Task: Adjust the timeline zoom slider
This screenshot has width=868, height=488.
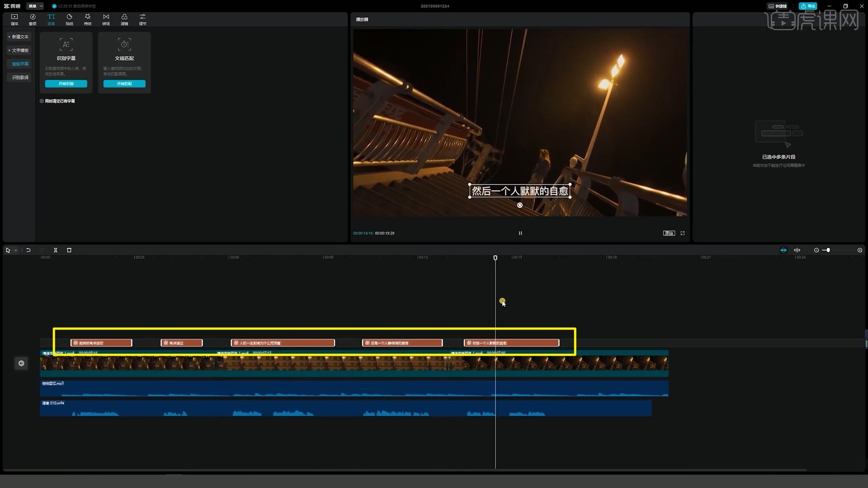Action: pos(828,250)
